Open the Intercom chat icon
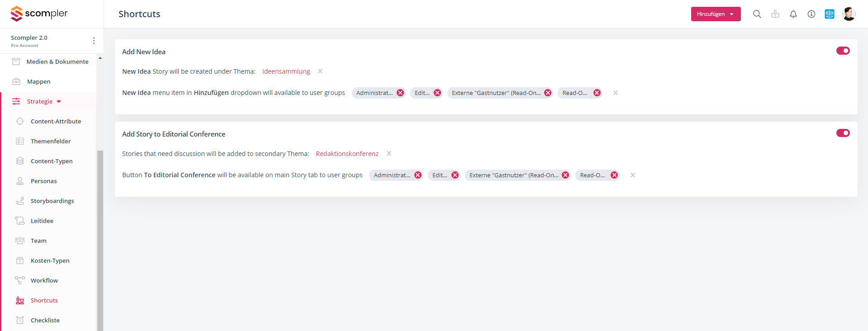868x331 pixels. (829, 14)
